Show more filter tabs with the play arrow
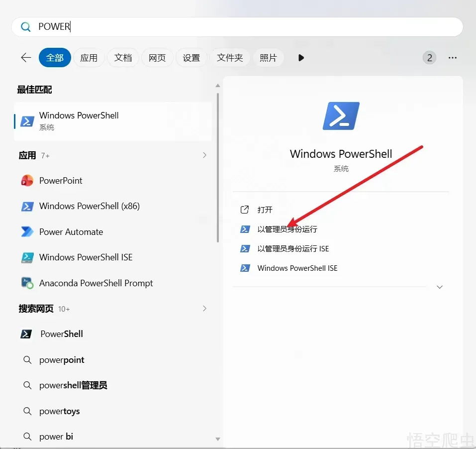 [301, 58]
